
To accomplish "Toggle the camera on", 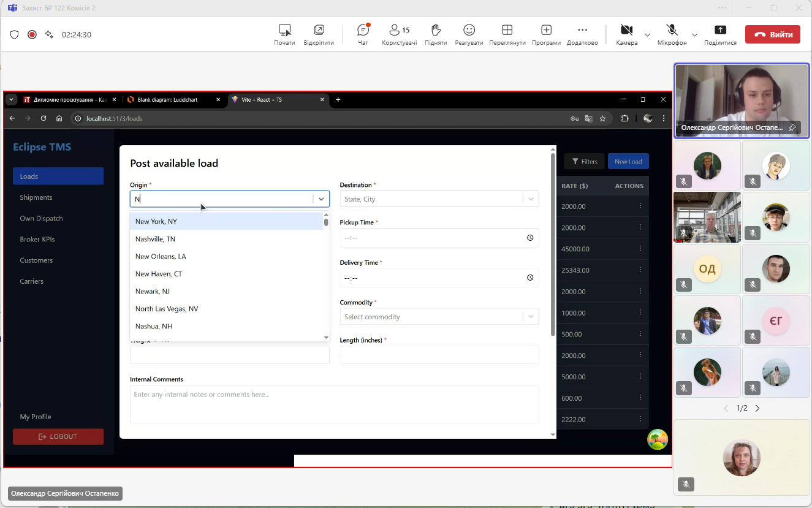I will tap(626, 31).
